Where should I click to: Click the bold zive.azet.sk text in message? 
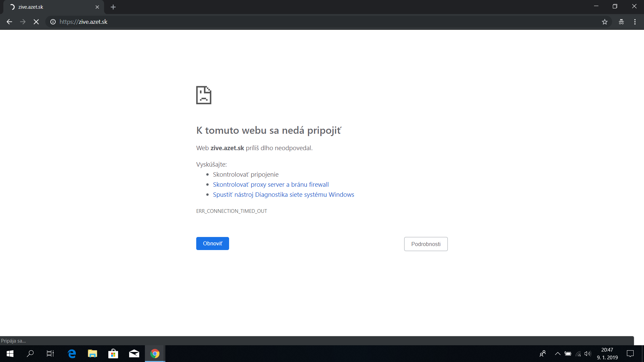[x=227, y=148]
